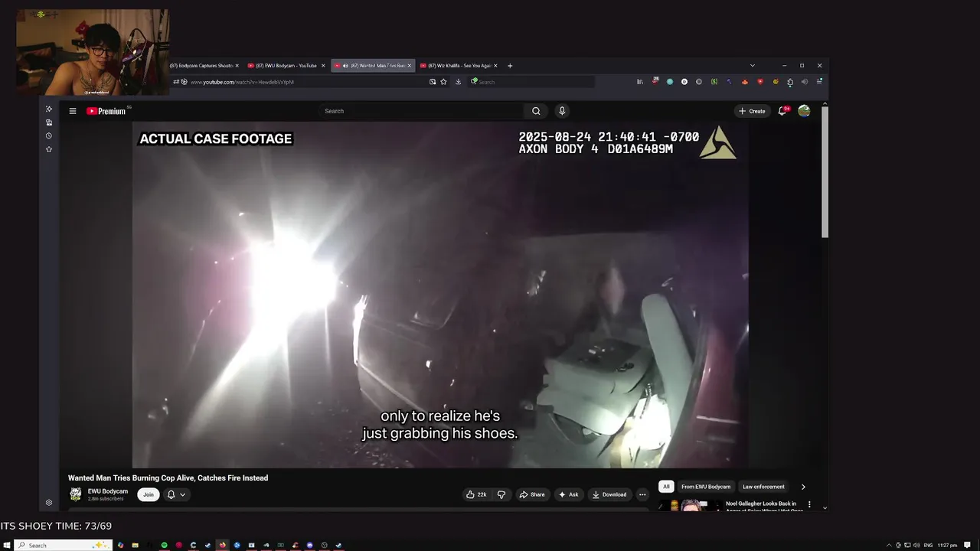Close the EWU Bodycam - YouTube tab
This screenshot has height=551, width=980.
(323, 66)
